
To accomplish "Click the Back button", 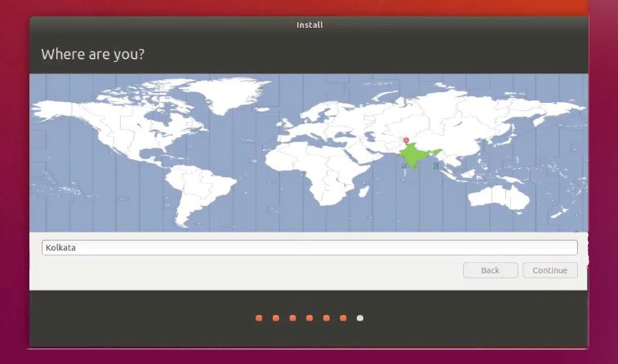I will [491, 270].
